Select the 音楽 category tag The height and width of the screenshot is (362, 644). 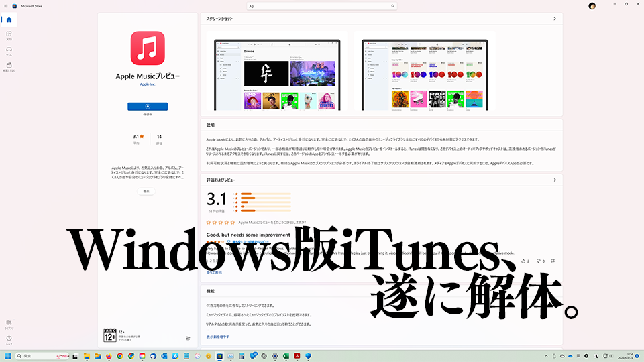146,191
